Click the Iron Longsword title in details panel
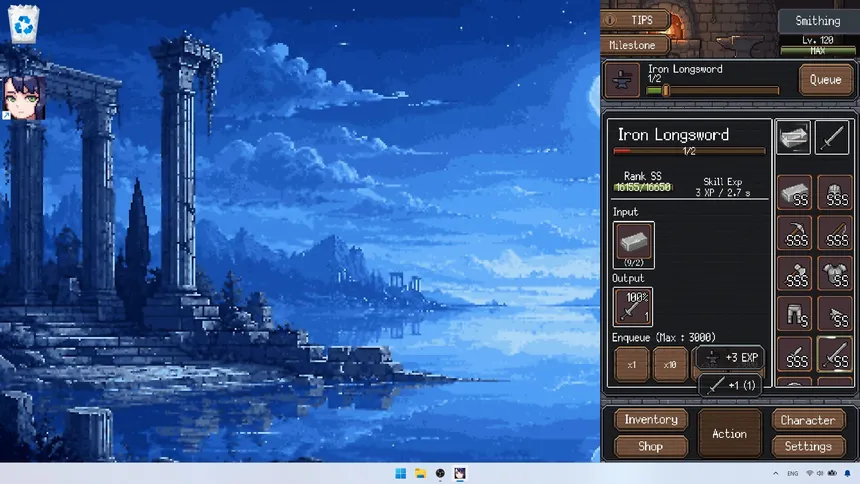The image size is (860, 484). point(673,135)
